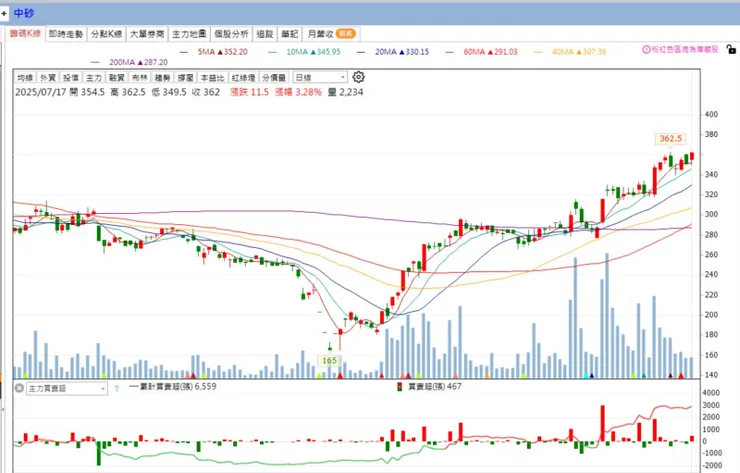Open the chart settings gear icon
Viewport: 740px width, 473px height.
359,77
